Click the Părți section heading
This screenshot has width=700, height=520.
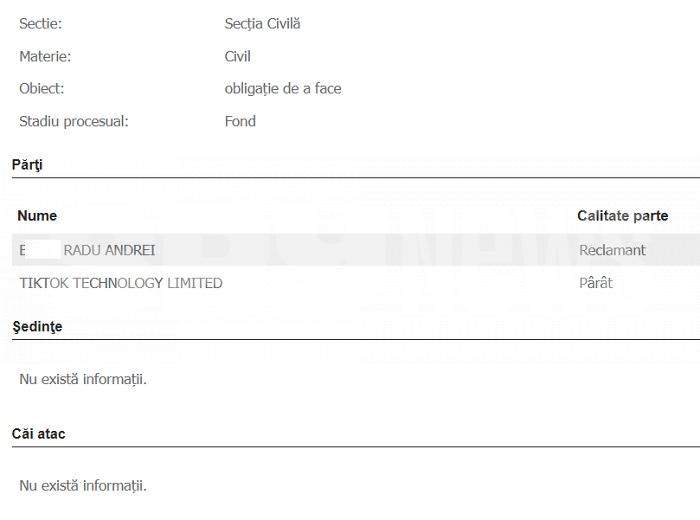tap(27, 164)
